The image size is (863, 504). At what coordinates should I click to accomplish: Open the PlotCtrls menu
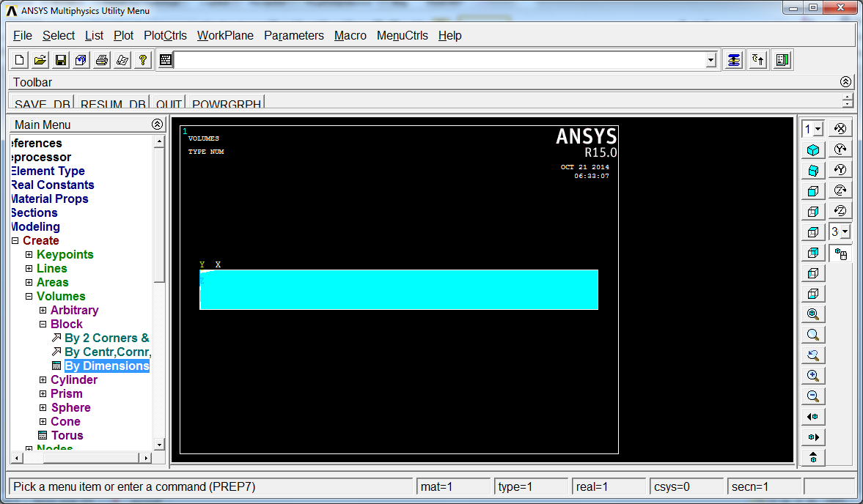[x=165, y=36]
